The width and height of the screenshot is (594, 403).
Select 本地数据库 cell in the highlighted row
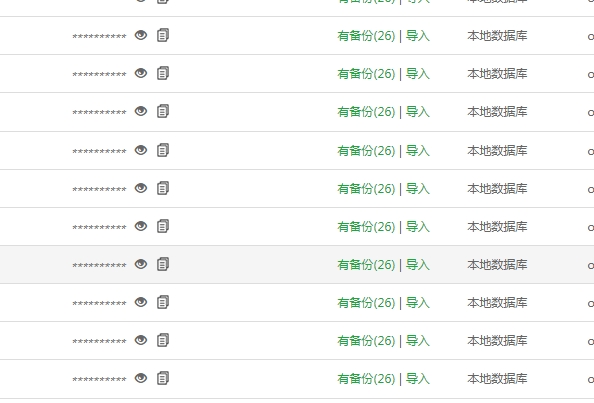[x=497, y=264]
